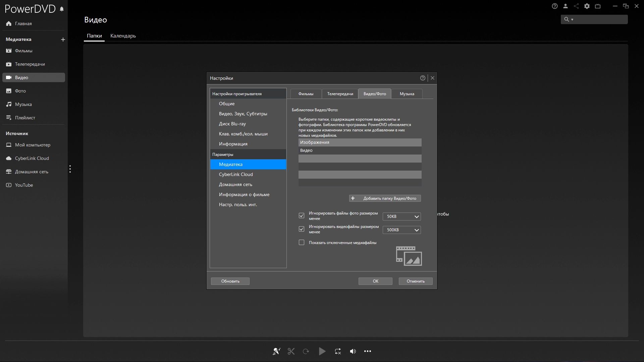Click Добавить папку Видео/Фото button
Image resolution: width=644 pixels, height=362 pixels.
385,198
